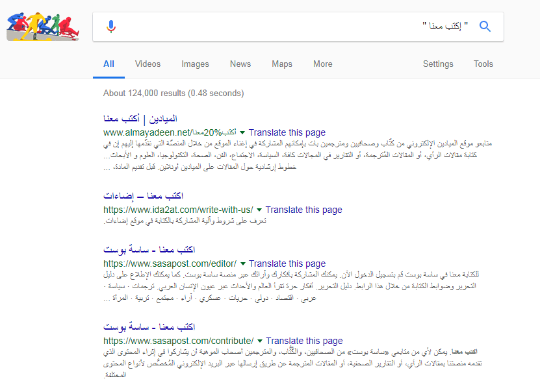
Task: Click the https://www.ida2at.com/write-with-us/ URL text
Action: 178,210
